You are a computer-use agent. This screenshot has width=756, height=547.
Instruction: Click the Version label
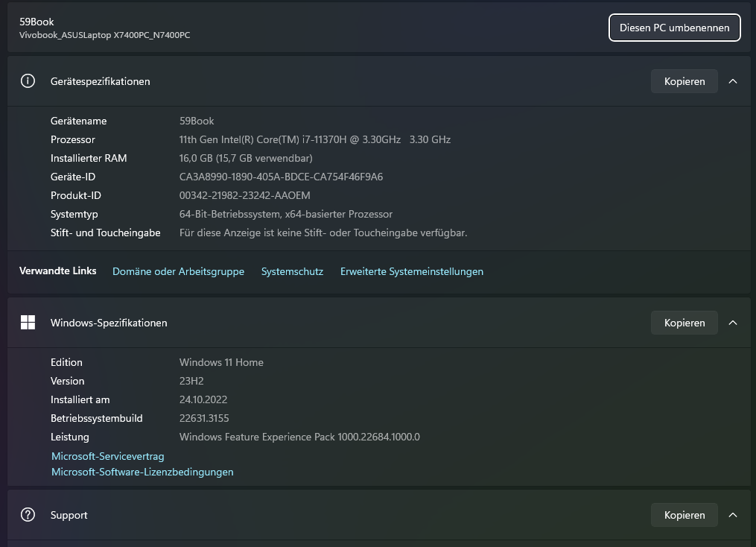click(x=68, y=381)
